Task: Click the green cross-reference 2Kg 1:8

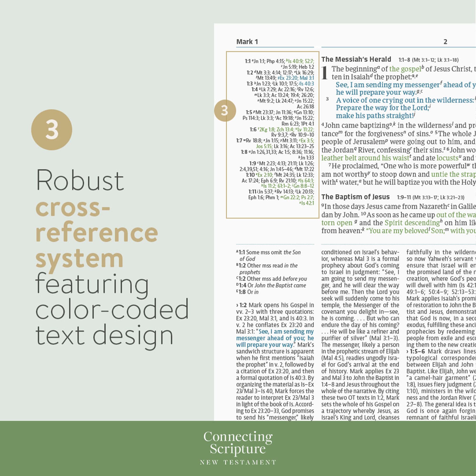Action: (x=265, y=129)
